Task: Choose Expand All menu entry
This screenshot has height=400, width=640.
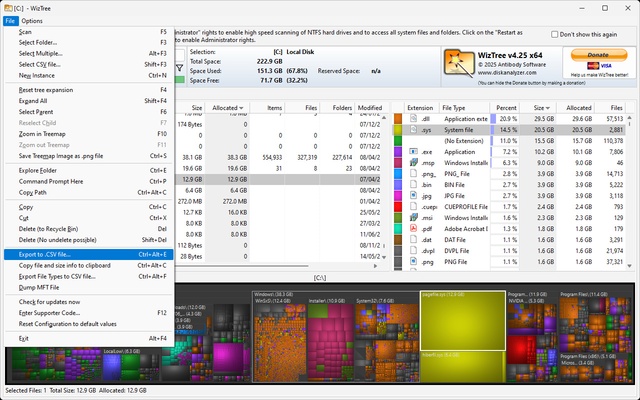Action: click(89, 101)
